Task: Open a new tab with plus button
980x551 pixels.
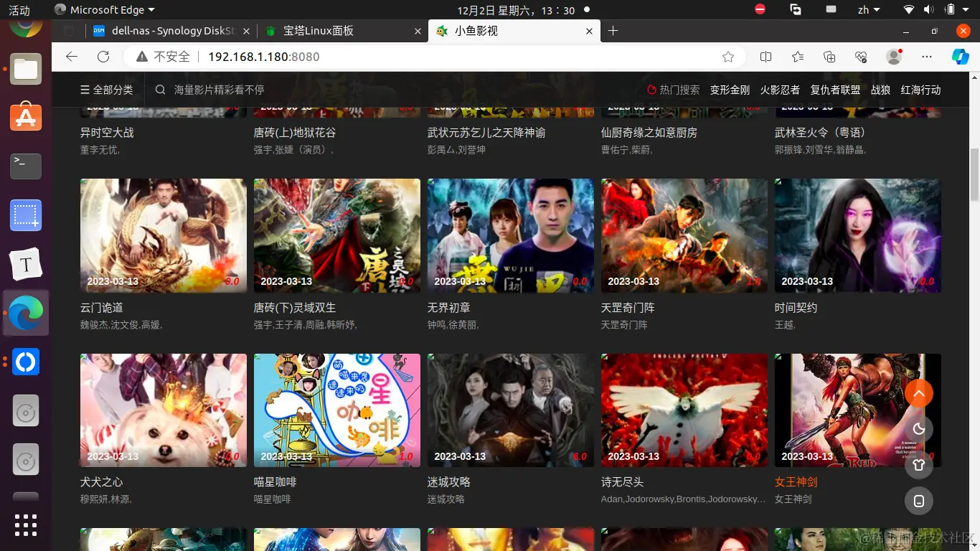Action: click(613, 31)
